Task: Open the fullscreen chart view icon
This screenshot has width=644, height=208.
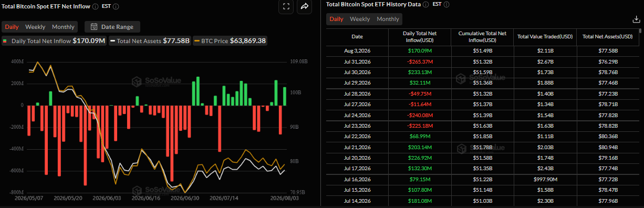Action: tap(286, 6)
